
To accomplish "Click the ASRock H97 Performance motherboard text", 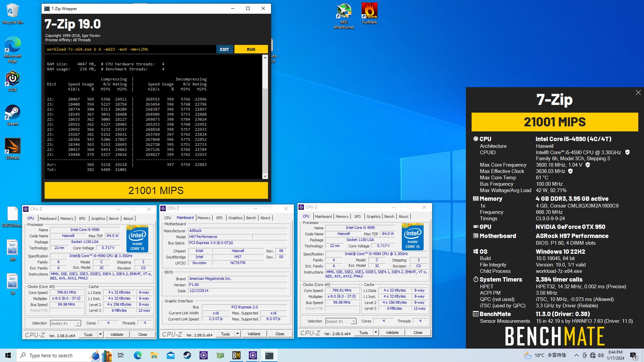I will (572, 236).
